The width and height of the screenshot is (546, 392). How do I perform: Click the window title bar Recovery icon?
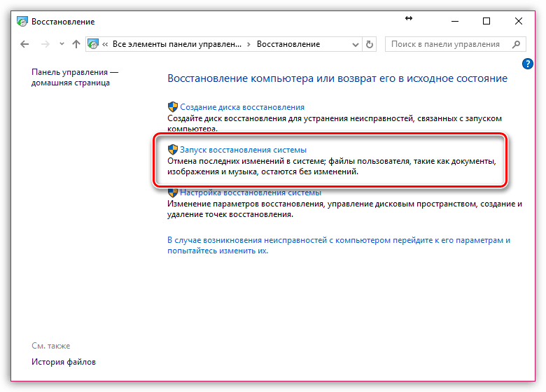pos(22,22)
